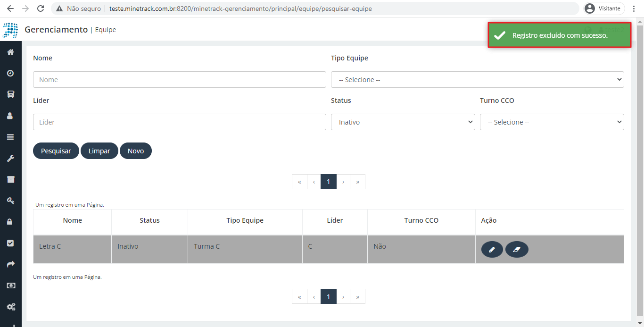Open the archive box icon in the sidebar
644x327 pixels.
[x=10, y=179]
